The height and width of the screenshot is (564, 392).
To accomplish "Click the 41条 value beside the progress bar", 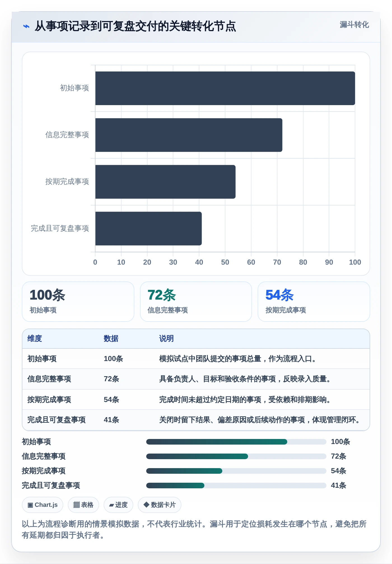I will 339,486.
